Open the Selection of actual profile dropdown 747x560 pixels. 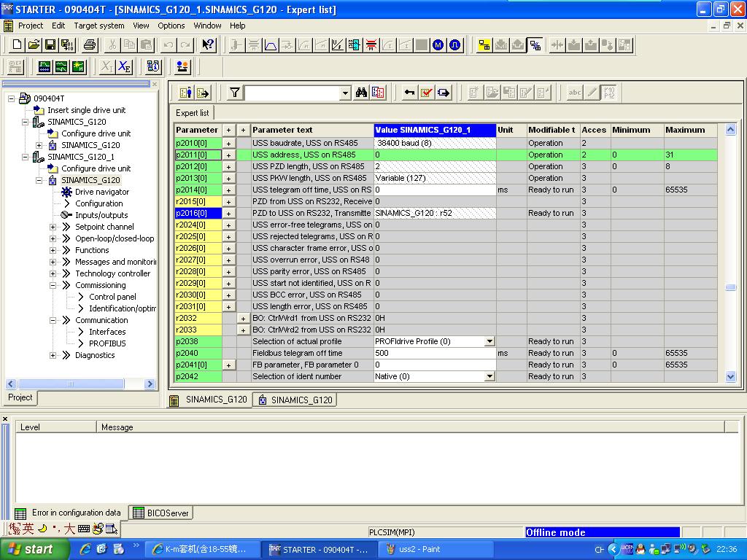[489, 341]
